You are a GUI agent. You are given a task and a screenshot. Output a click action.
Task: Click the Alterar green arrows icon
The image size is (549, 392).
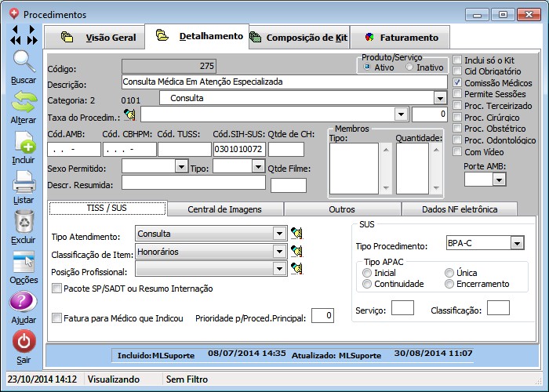[x=24, y=102]
